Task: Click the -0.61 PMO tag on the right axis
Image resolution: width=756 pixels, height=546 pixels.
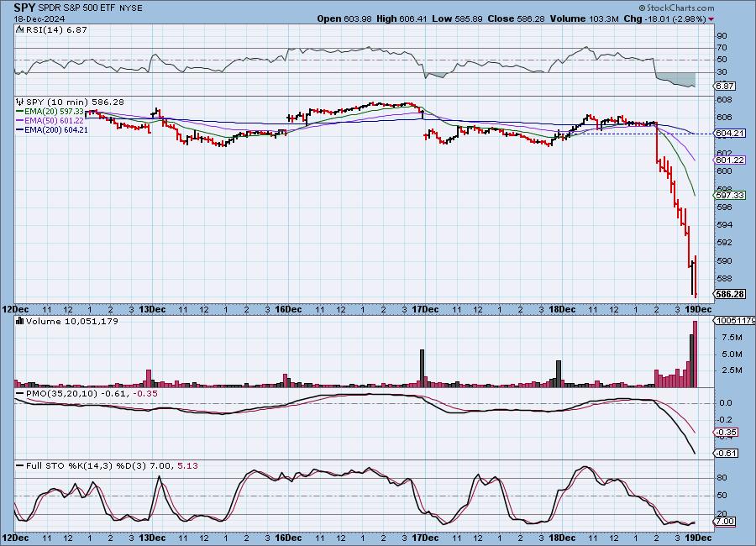Action: click(726, 453)
